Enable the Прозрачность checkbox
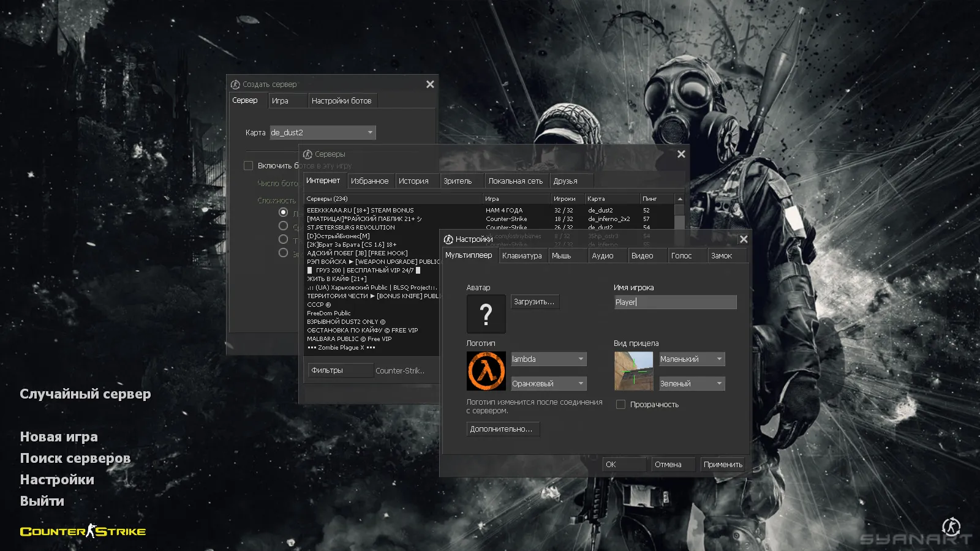This screenshot has width=980, height=551. 620,404
